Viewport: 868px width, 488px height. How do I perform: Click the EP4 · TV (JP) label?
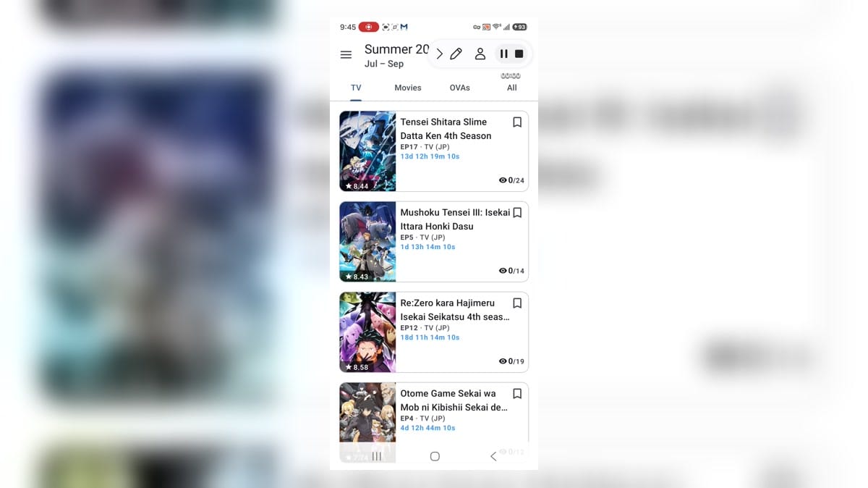point(422,418)
